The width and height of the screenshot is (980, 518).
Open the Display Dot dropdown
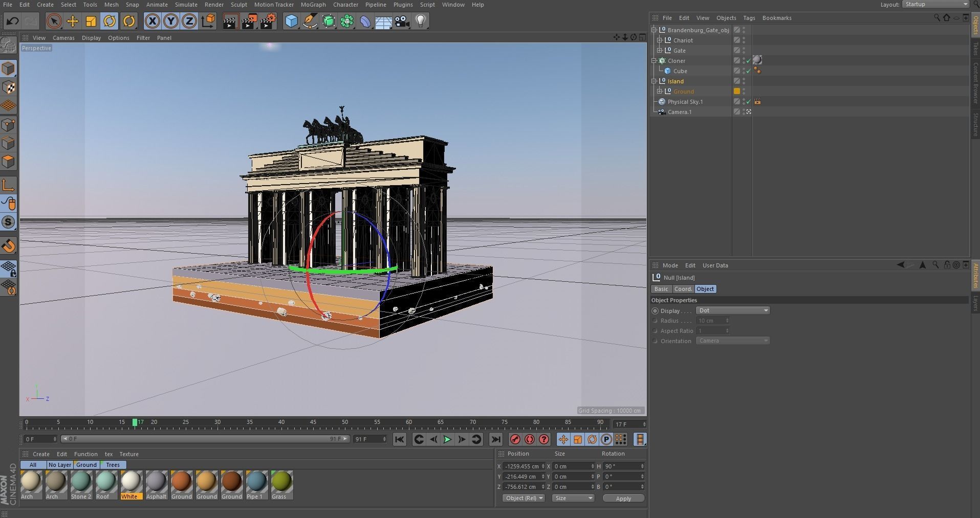pos(733,310)
